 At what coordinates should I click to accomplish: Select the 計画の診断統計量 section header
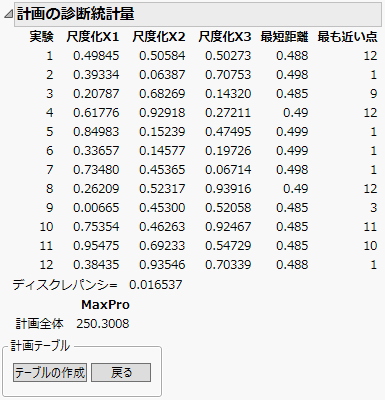coord(198,14)
